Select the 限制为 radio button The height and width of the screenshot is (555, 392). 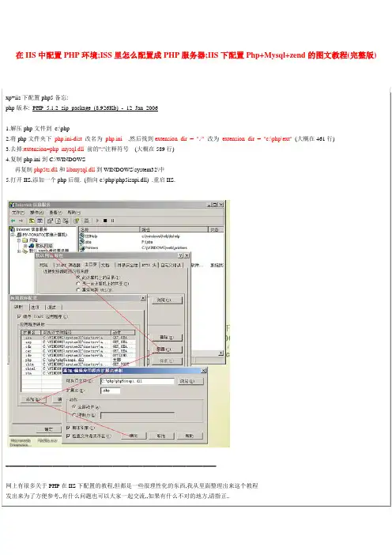tap(74, 414)
